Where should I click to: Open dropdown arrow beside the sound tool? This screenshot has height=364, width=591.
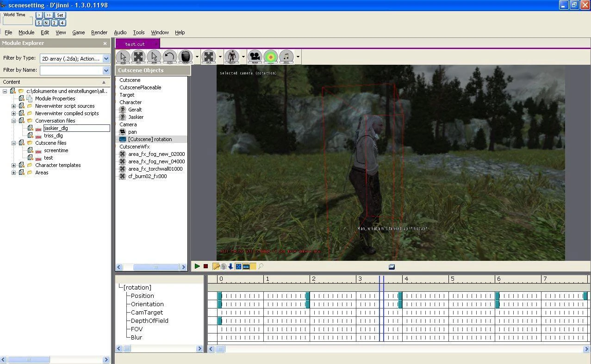(x=298, y=57)
